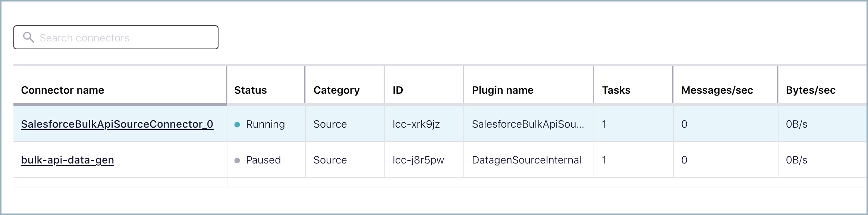Sort table by Status column header
868x215 pixels.
(251, 90)
